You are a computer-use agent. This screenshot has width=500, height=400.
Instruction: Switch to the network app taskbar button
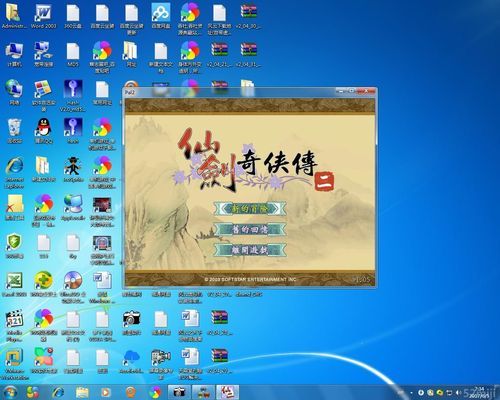click(203, 392)
